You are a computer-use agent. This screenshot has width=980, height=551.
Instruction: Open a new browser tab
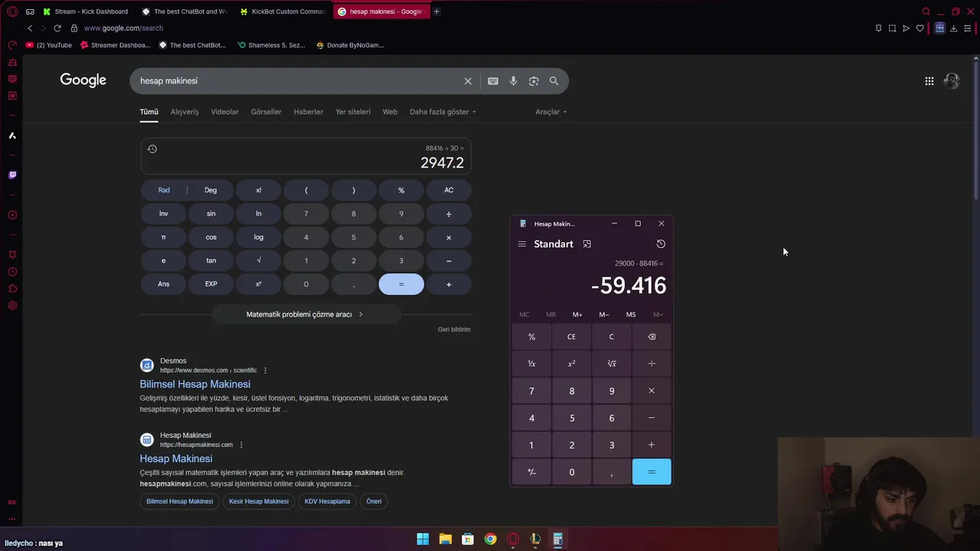pos(436,11)
